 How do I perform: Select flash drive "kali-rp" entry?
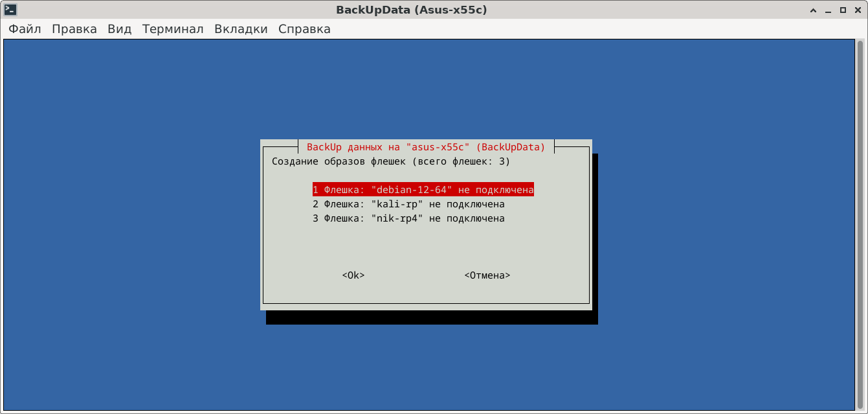point(408,204)
